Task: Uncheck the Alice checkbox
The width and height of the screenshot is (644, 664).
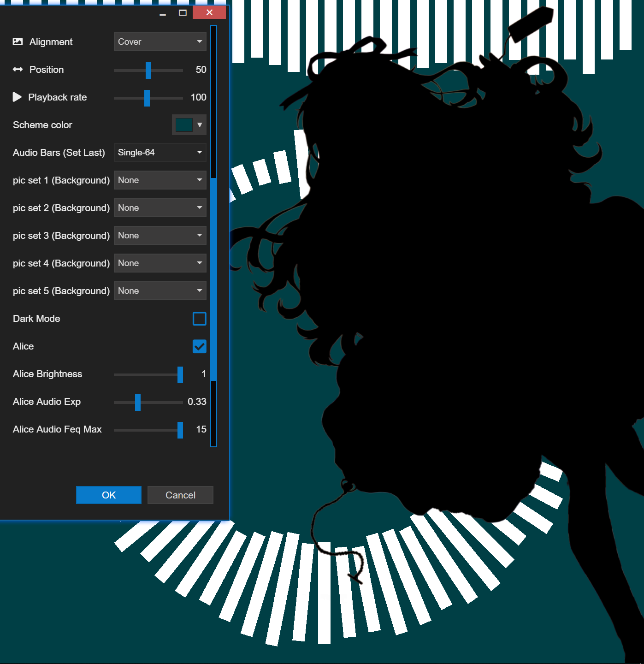Action: click(x=199, y=346)
